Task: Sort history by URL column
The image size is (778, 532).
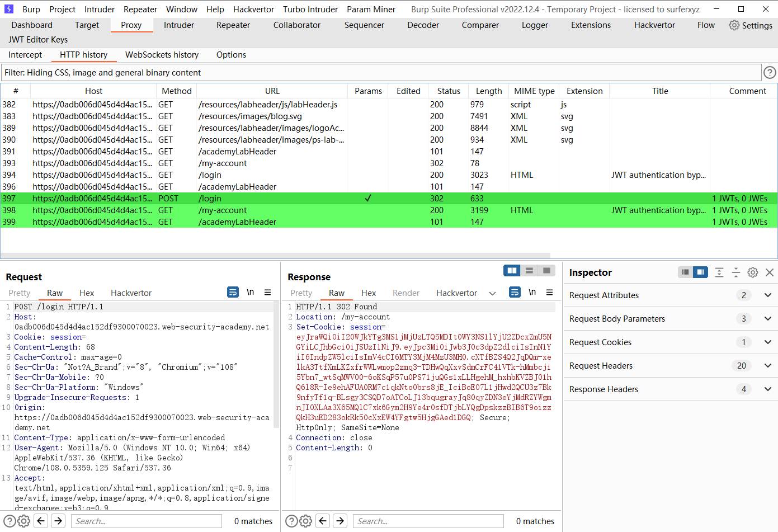Action: [x=272, y=91]
